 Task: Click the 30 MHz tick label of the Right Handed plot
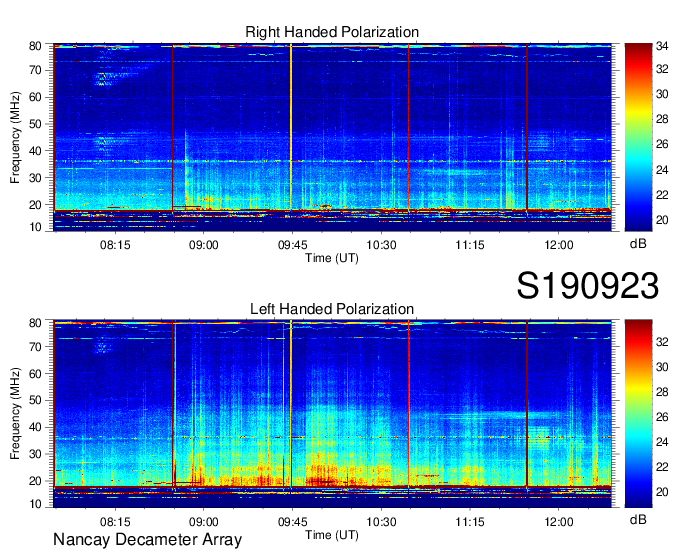[35, 178]
